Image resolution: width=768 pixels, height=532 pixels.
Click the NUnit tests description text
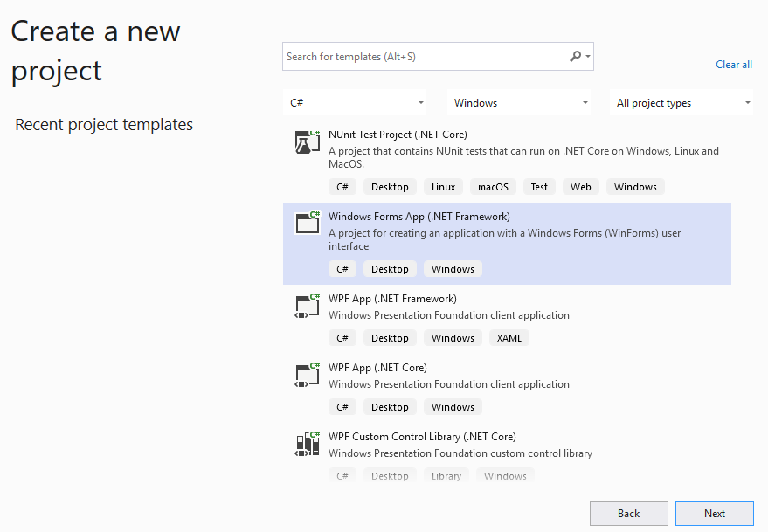tap(523, 157)
